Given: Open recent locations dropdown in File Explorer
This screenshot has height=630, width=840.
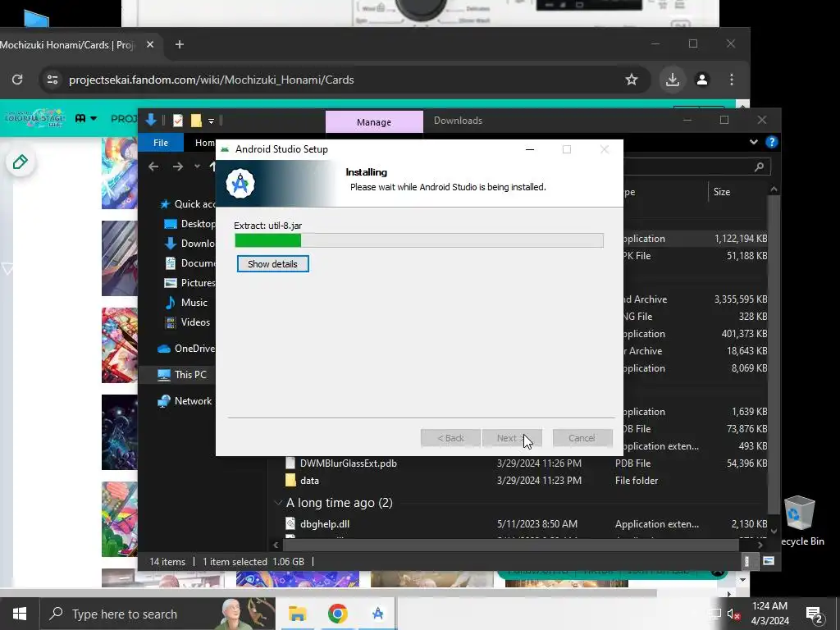Looking at the screenshot, I should click(197, 167).
